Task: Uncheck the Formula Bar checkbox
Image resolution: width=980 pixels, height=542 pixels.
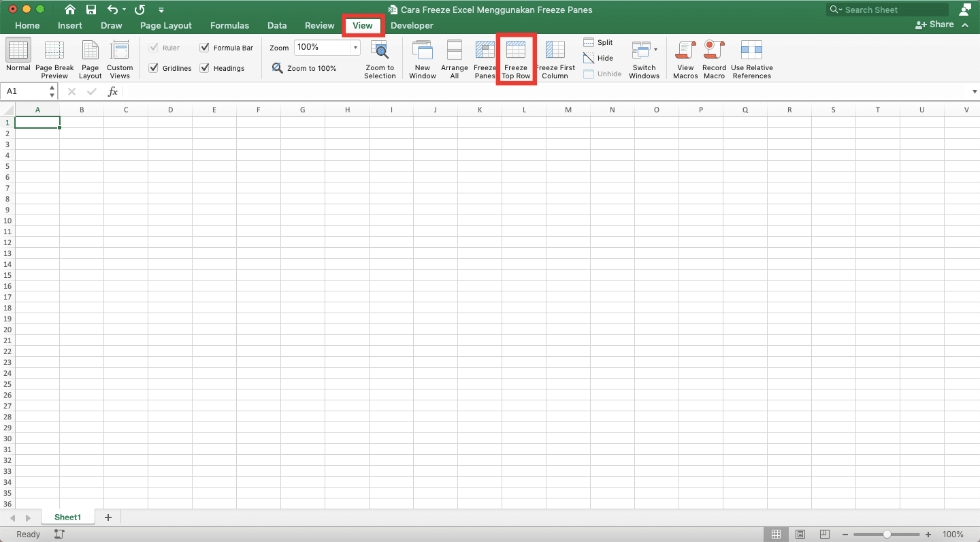Action: 205,48
